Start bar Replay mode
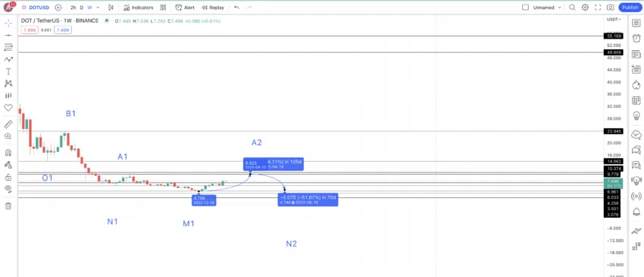The image size is (644, 277). (213, 8)
